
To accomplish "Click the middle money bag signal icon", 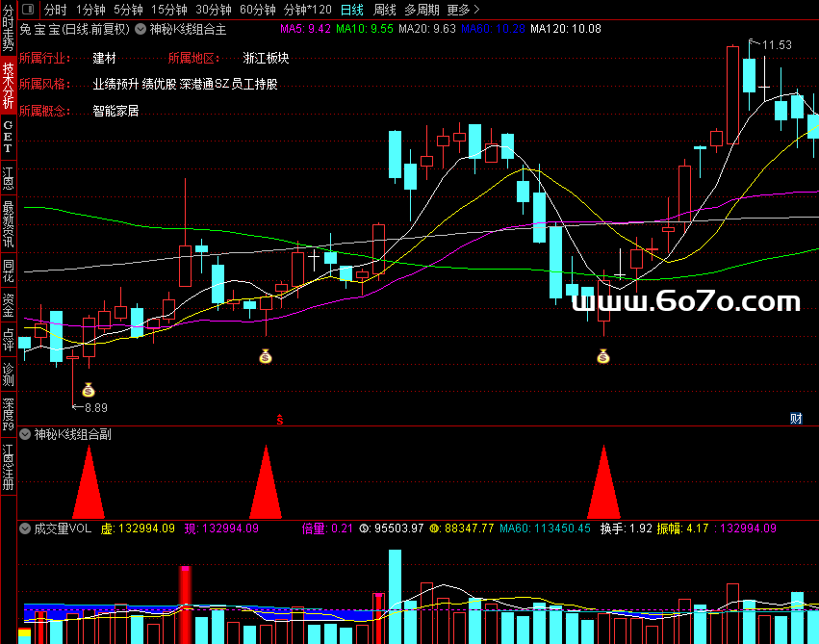I will point(266,356).
